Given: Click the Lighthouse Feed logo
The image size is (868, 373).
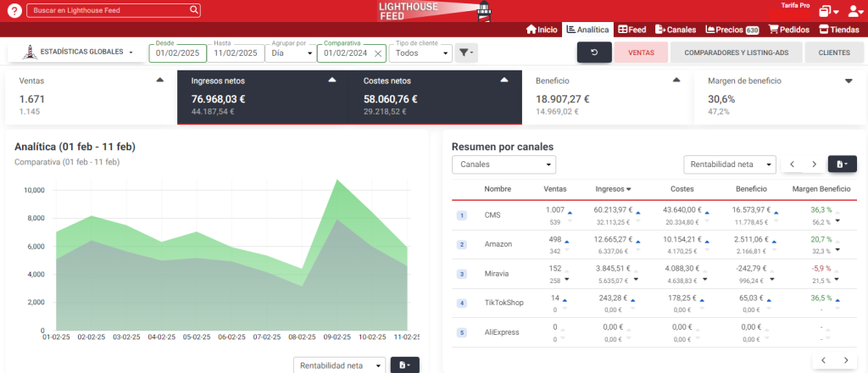Looking at the screenshot, I should (x=435, y=10).
